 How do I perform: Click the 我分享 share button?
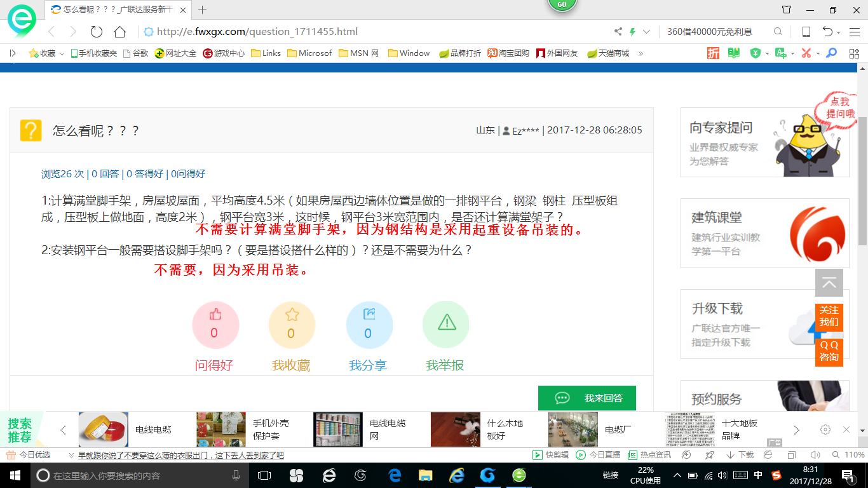369,325
